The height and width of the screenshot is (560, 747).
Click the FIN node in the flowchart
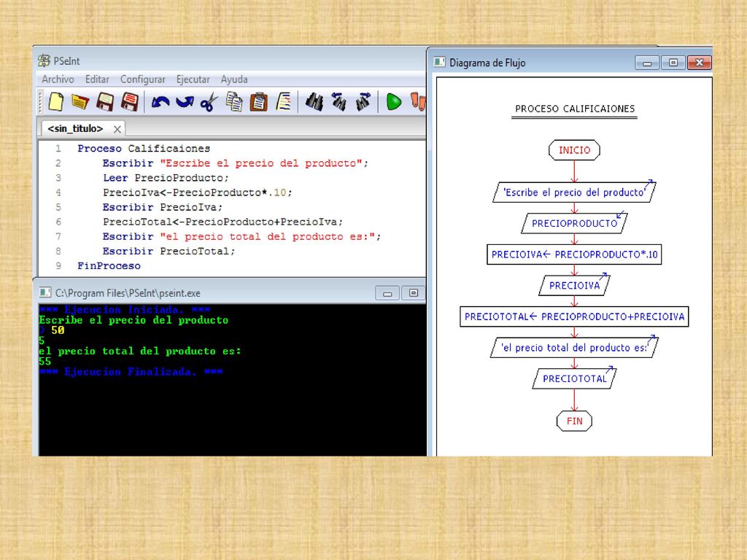(575, 421)
